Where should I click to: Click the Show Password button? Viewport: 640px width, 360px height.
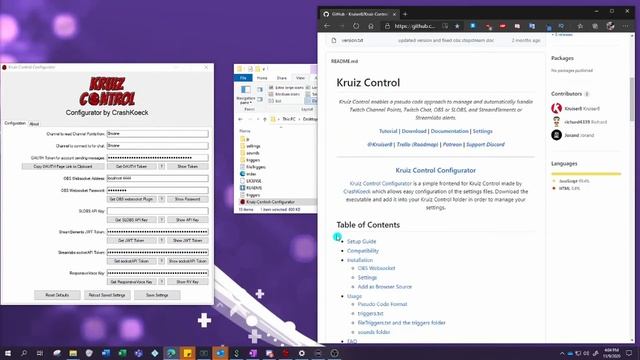(188, 199)
